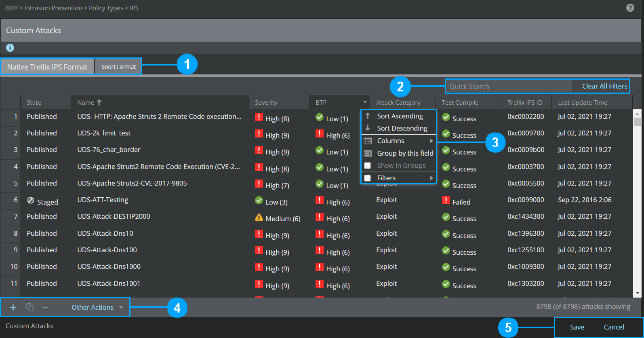Click the Medium severity warning icon for UDS-Attack-DESTIP2000

pyautogui.click(x=259, y=217)
